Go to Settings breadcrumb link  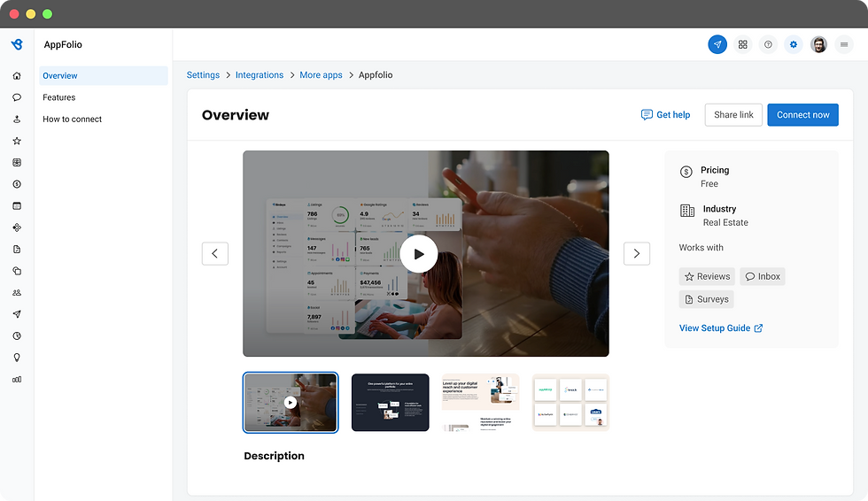tap(203, 74)
